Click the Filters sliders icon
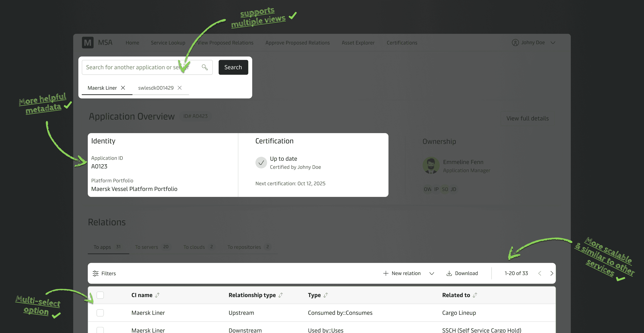This screenshot has height=333, width=644. click(x=95, y=273)
